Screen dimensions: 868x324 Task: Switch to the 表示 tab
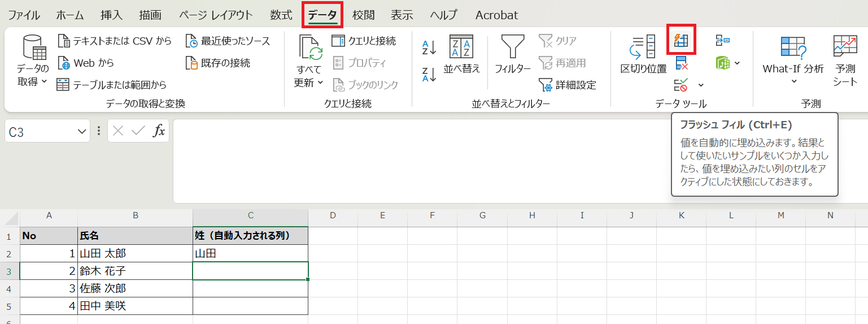click(402, 15)
